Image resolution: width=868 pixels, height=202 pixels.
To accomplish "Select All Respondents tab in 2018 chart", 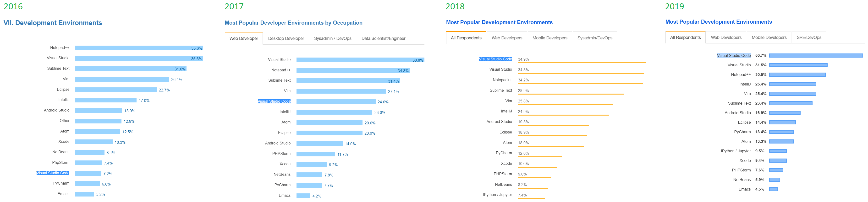I will click(466, 38).
